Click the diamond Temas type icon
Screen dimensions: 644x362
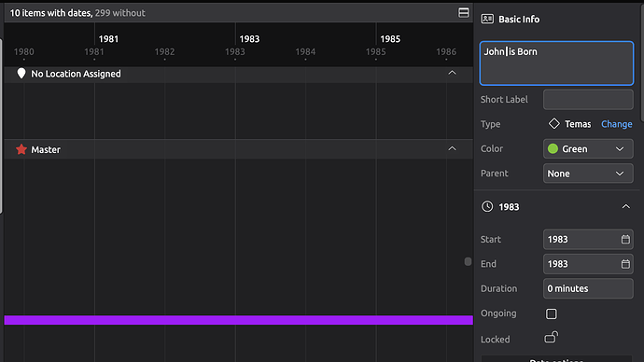pyautogui.click(x=554, y=123)
